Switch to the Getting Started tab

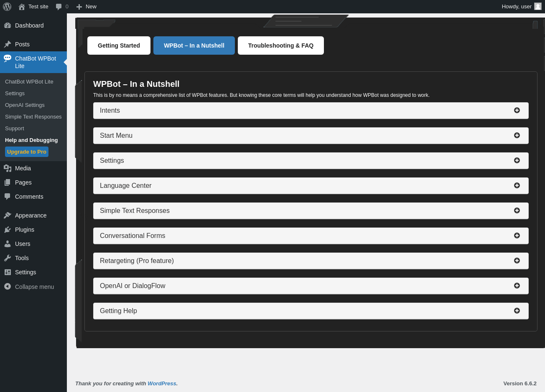click(119, 46)
